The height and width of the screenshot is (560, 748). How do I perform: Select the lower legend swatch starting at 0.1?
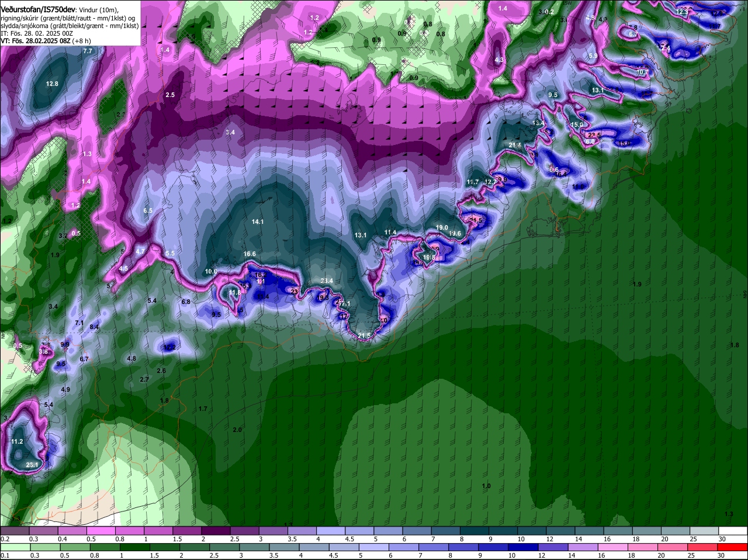[15, 548]
